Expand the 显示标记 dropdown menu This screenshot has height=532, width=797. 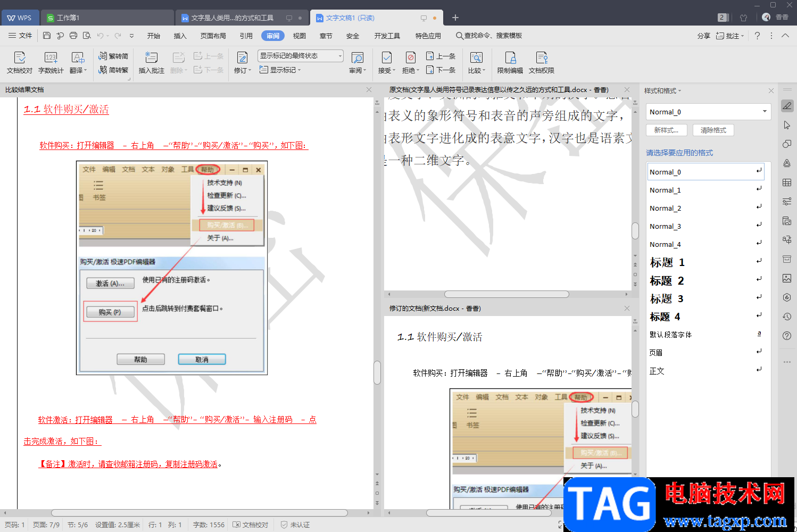coord(280,70)
